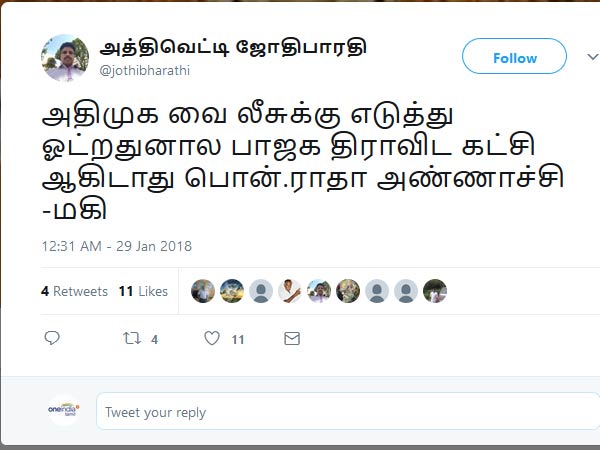Image resolution: width=600 pixels, height=450 pixels.
Task: Click the retweet count number 4
Action: click(154, 339)
